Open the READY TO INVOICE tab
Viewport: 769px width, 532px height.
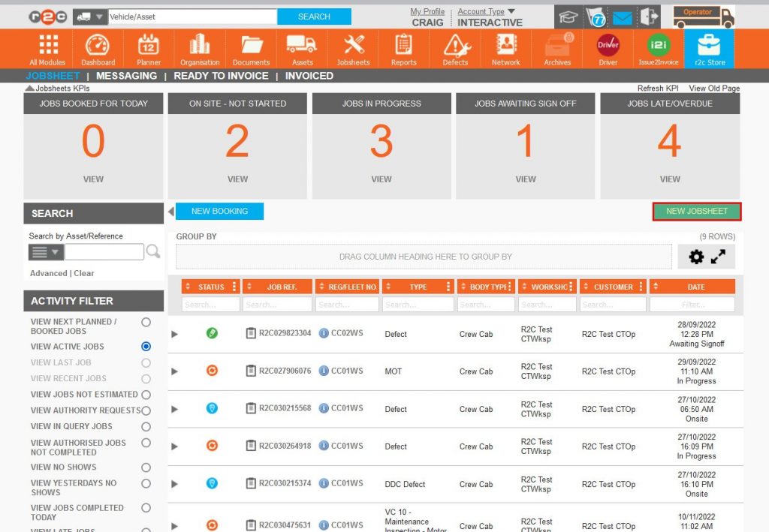221,76
